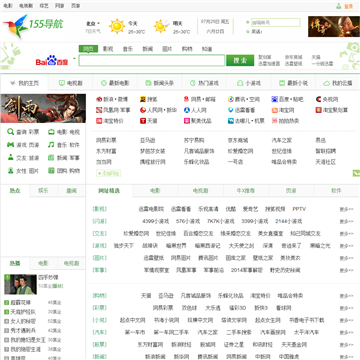Image resolution: width=360 pixels, height=360 pixels.
Task: Open the search engine dropdown beside Baidu logo
Action: pos(74,59)
